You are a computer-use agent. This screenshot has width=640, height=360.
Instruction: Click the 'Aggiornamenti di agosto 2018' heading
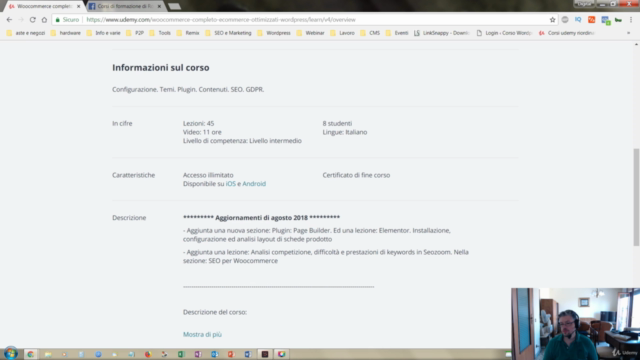coord(261,218)
